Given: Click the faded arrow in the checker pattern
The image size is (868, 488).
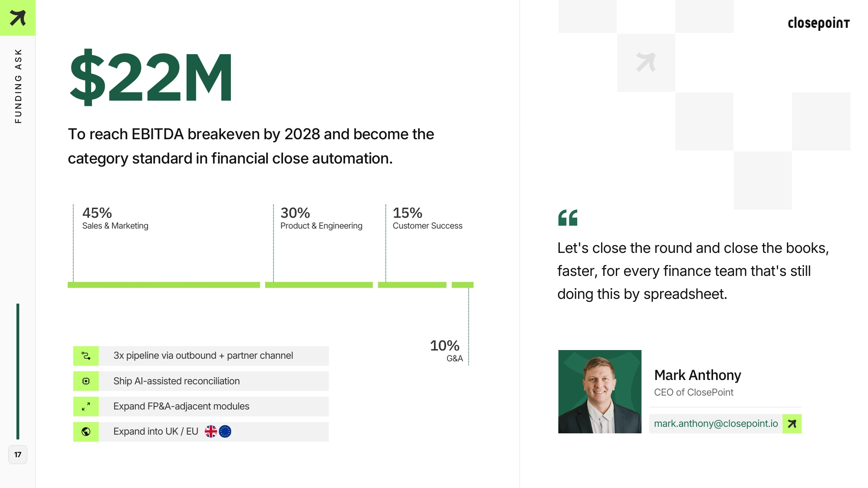Looking at the screenshot, I should (646, 62).
